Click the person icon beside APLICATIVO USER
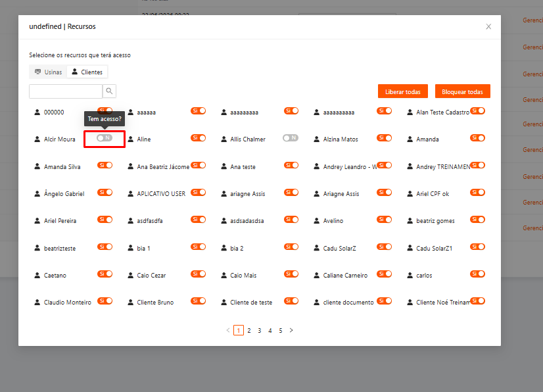 point(131,194)
